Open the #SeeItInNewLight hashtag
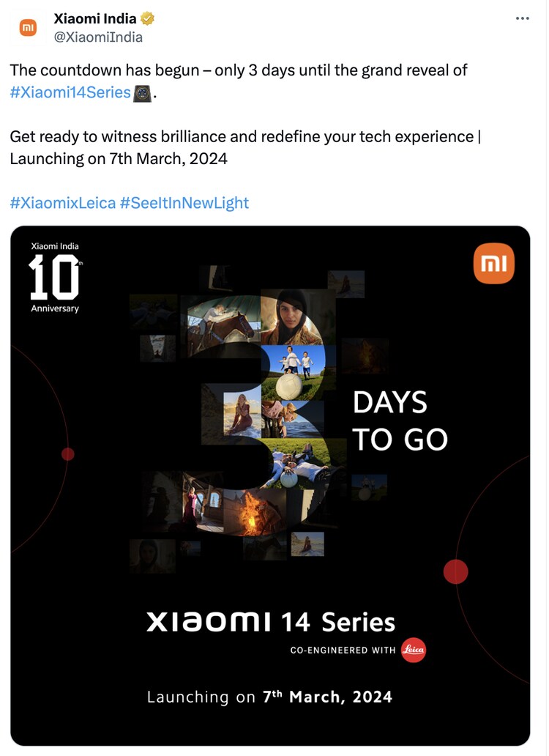This screenshot has height=756, width=549. point(184,202)
